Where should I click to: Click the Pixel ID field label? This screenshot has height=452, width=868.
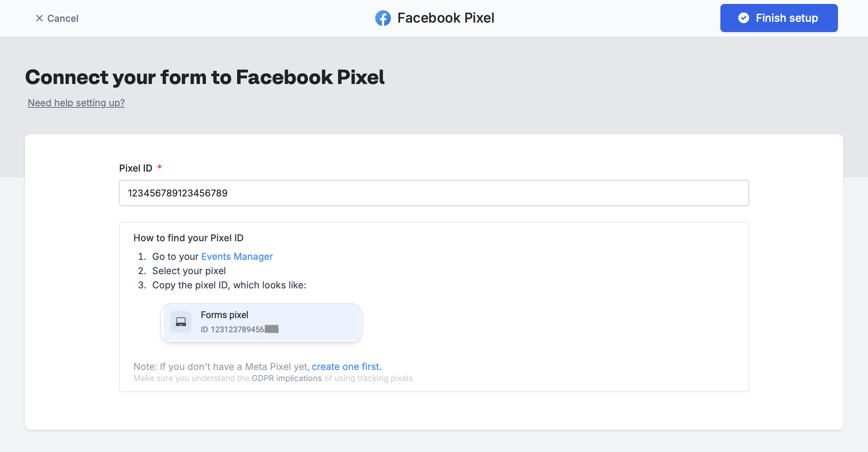coord(135,168)
